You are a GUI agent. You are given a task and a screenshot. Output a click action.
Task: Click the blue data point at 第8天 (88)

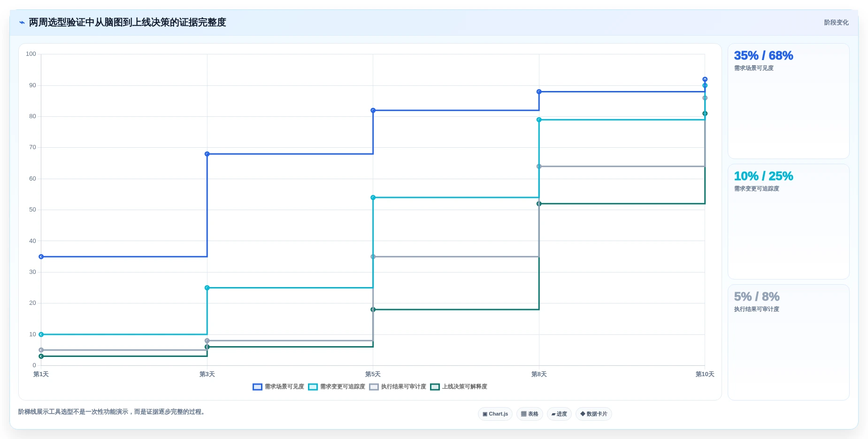click(x=539, y=92)
